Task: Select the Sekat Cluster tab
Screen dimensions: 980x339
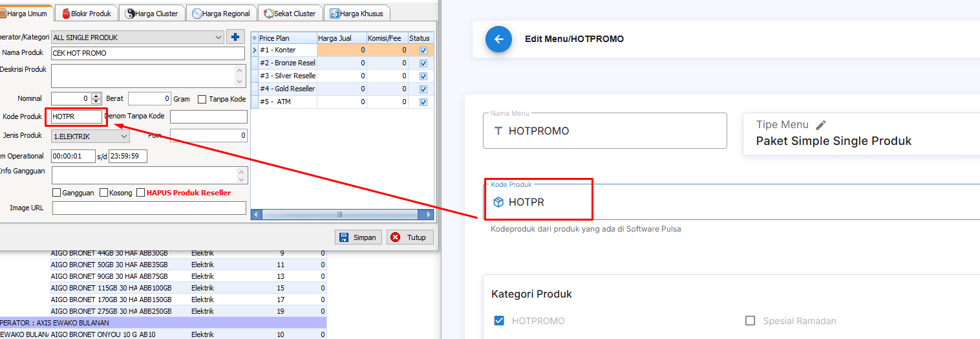Action: coord(290,14)
